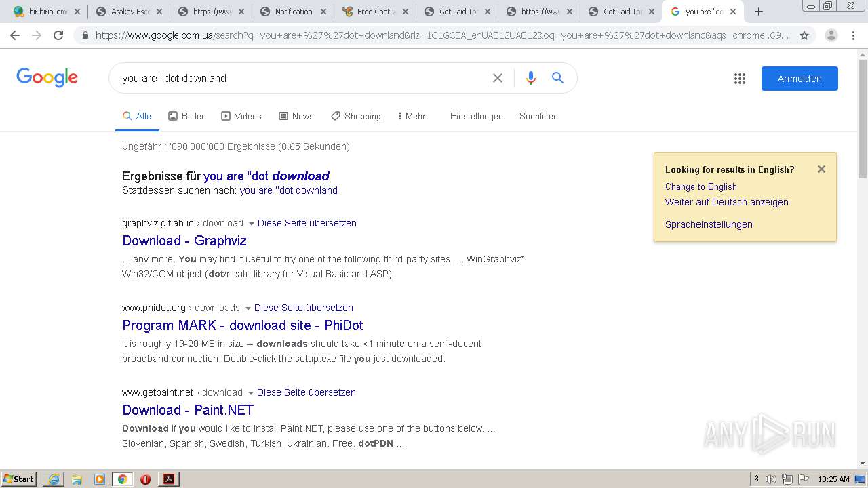
Task: Bookmark this page with the star icon
Action: pos(804,35)
